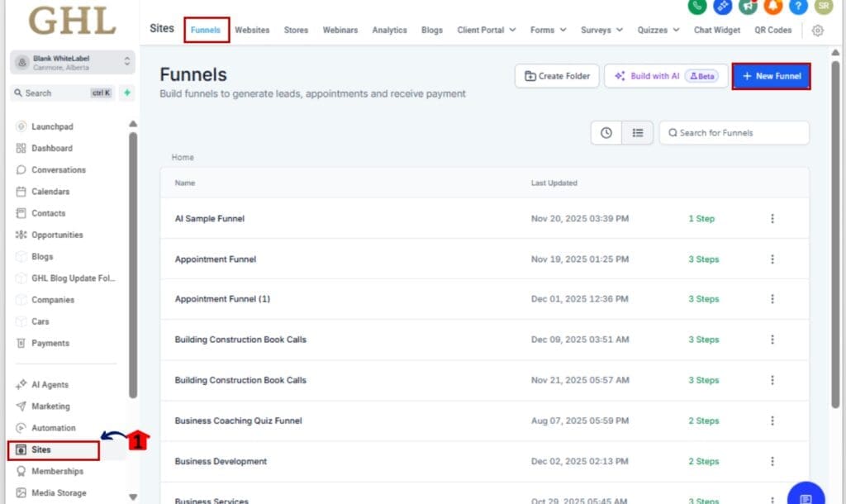Switch to the Websites tab

pos(252,30)
